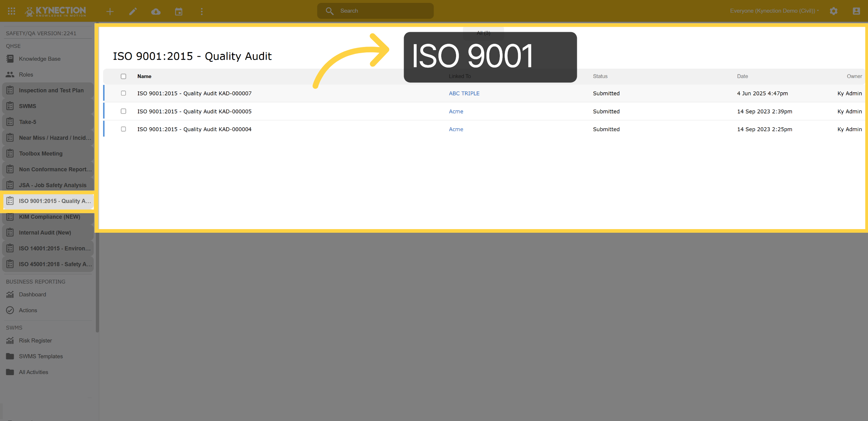Click Submitted status of KAD-000007 row
This screenshot has height=421, width=868.
pos(606,93)
